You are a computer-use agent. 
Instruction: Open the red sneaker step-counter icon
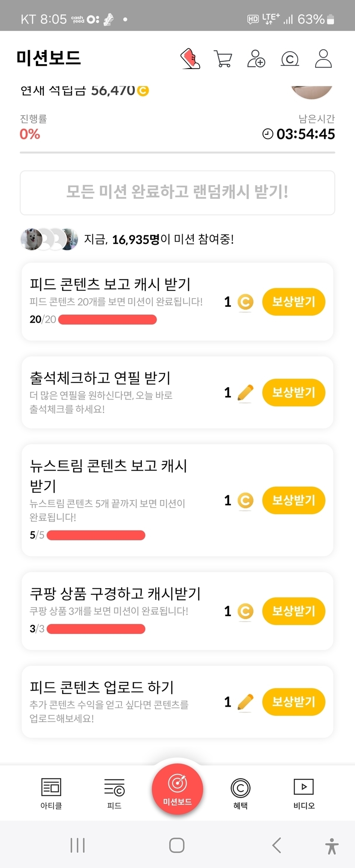point(190,59)
